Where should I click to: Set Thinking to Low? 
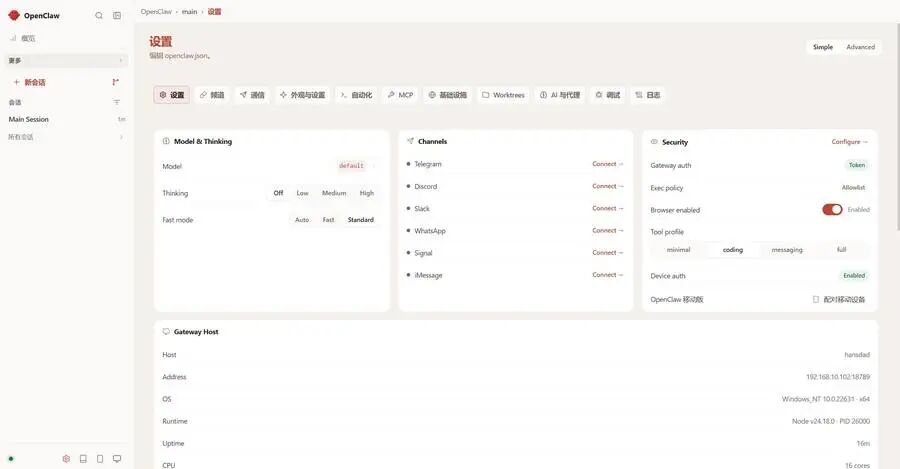(302, 193)
